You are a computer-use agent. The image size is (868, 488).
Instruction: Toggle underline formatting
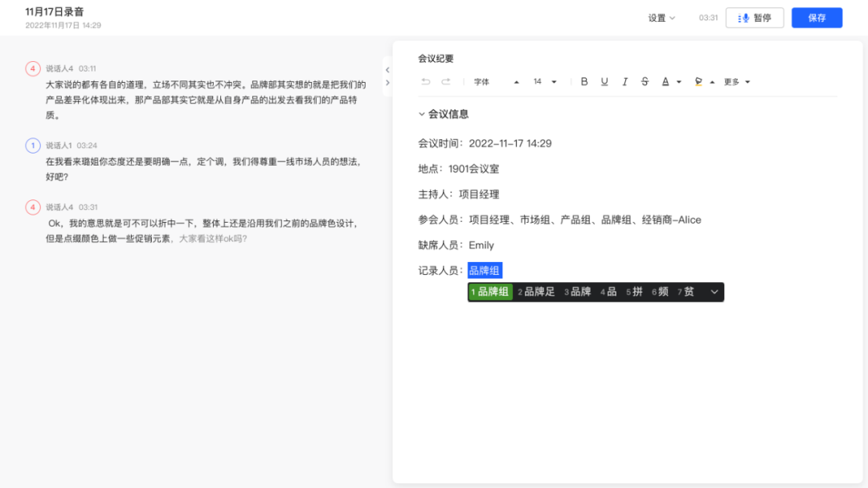coord(604,82)
